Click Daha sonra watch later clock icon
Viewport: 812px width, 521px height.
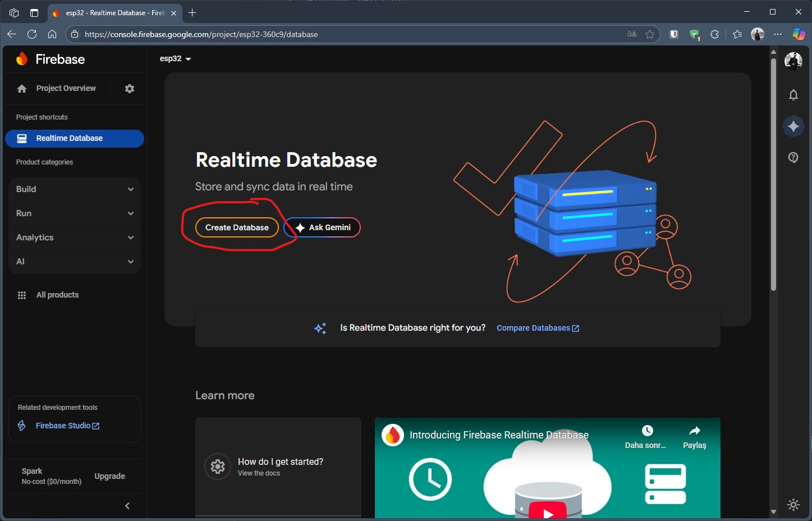(647, 431)
